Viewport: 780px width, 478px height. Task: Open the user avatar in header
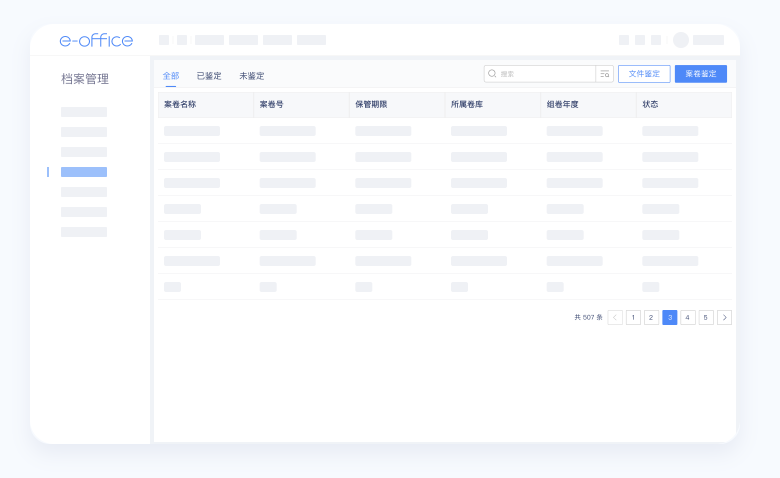click(x=681, y=40)
